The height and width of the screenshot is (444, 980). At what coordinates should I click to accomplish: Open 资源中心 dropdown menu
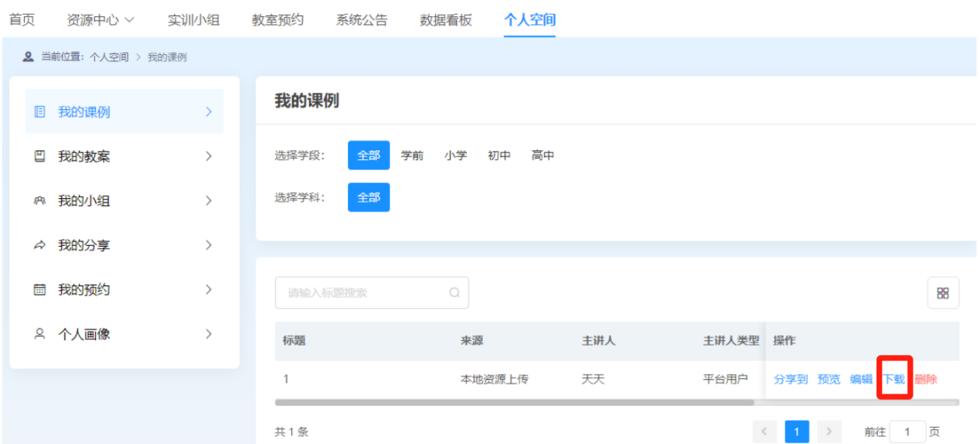click(100, 20)
